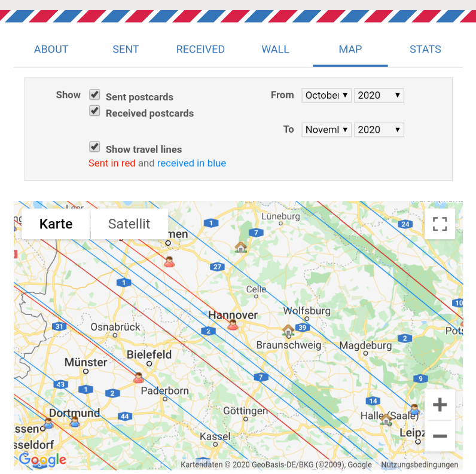Click the red person marker at Hannover

pyautogui.click(x=233, y=325)
